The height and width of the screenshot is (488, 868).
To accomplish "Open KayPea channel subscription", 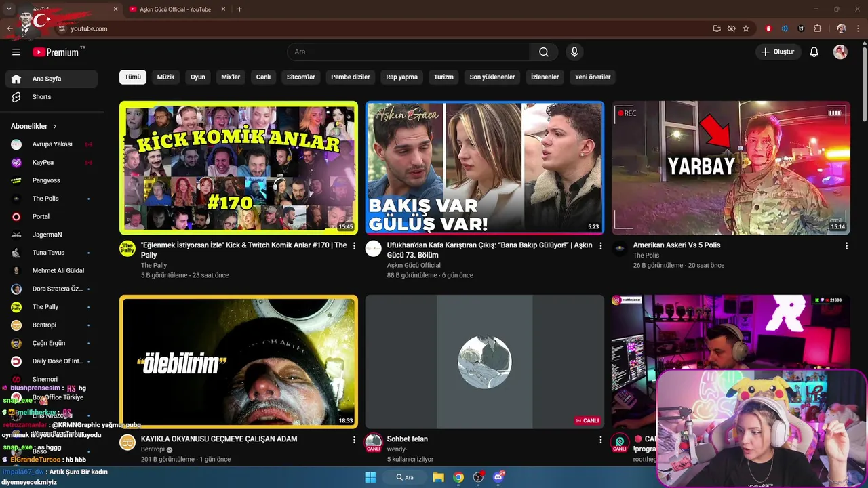I will pos(52,163).
